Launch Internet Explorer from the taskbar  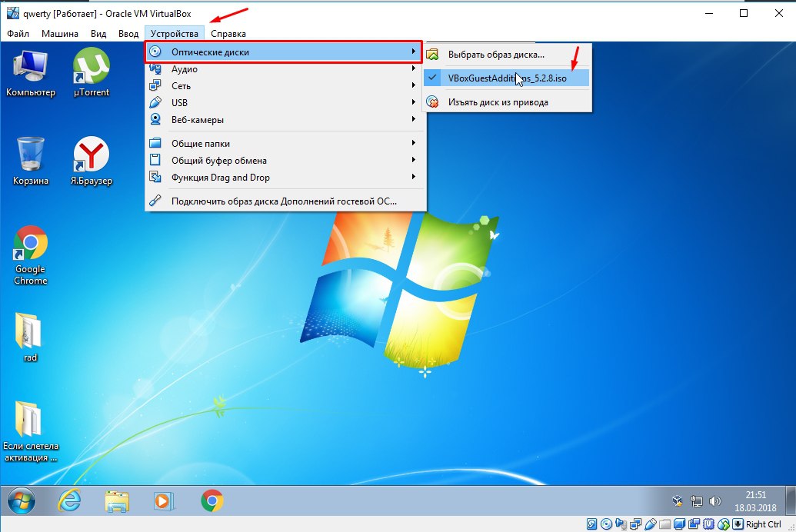coord(69,501)
